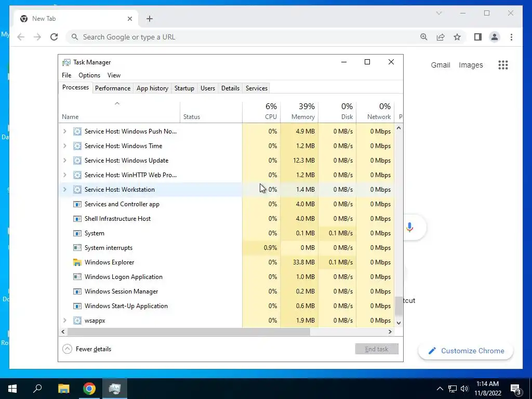
Task: Click the Windows Explorer folder icon in list
Action: (x=77, y=262)
